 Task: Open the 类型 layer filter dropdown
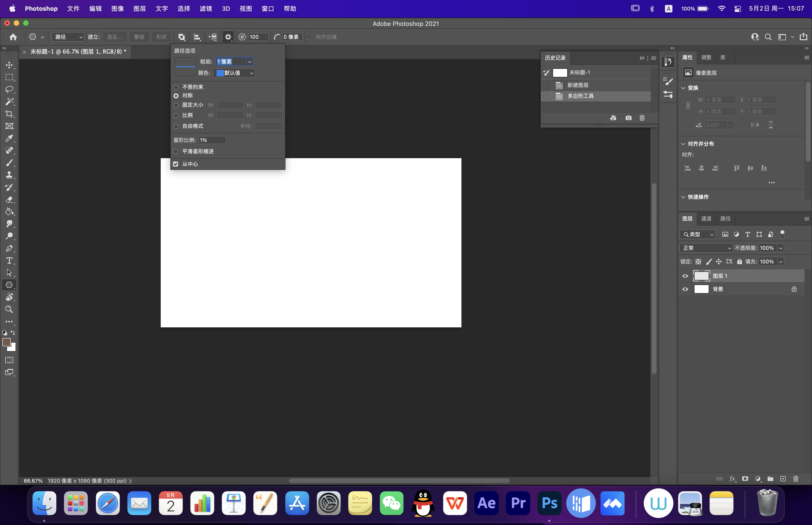698,234
